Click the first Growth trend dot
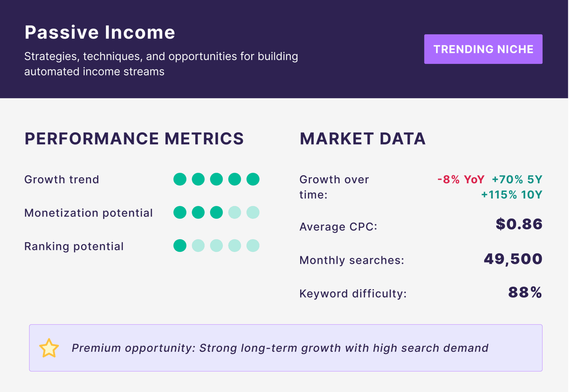This screenshot has width=569, height=392. [180, 179]
